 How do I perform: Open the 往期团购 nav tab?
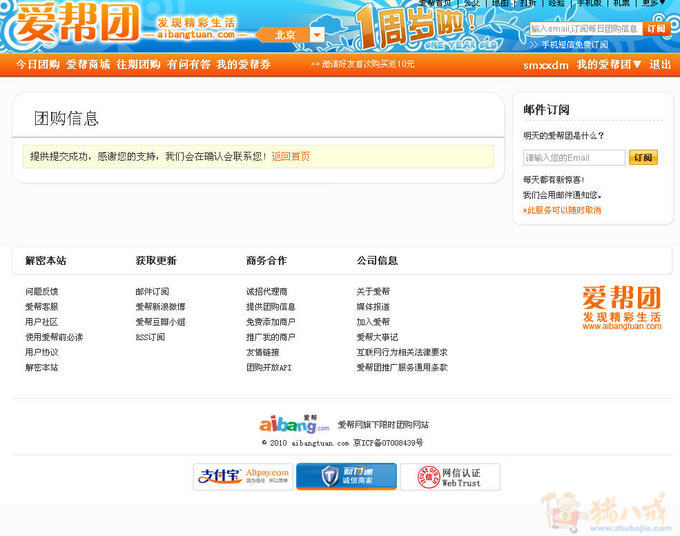(138, 65)
